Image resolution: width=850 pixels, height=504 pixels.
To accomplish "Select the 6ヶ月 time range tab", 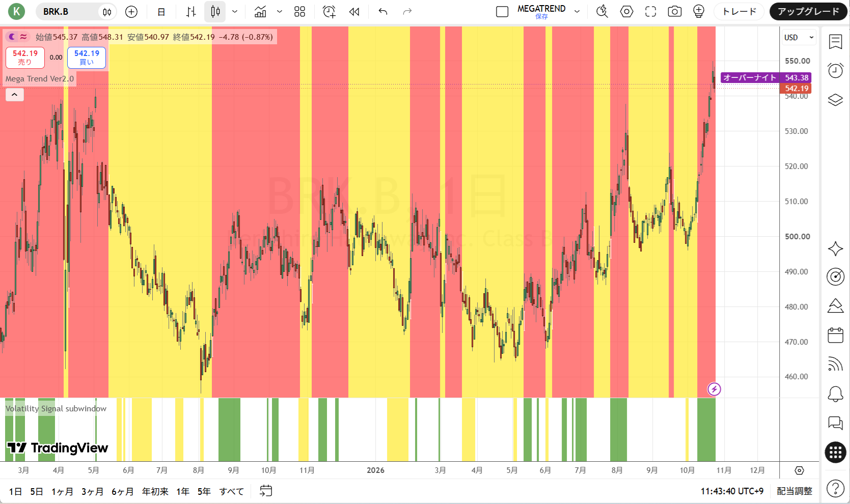I will pos(122,491).
